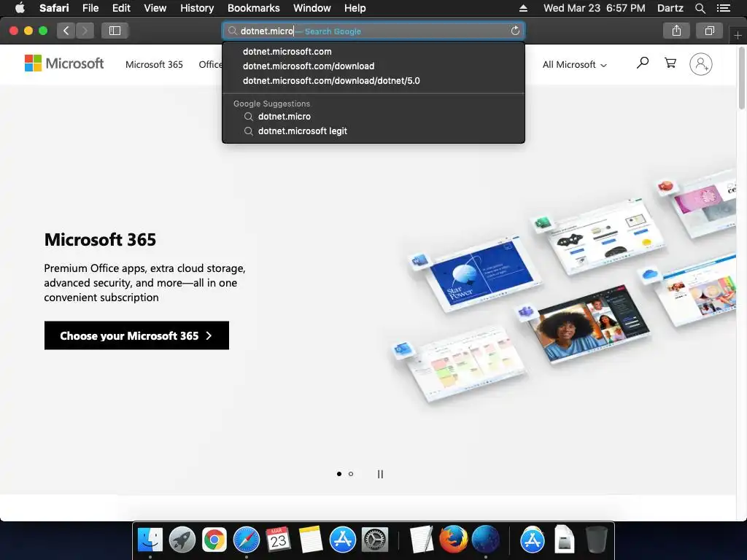Click the Microsoft site search icon
The image size is (747, 560).
pos(642,63)
